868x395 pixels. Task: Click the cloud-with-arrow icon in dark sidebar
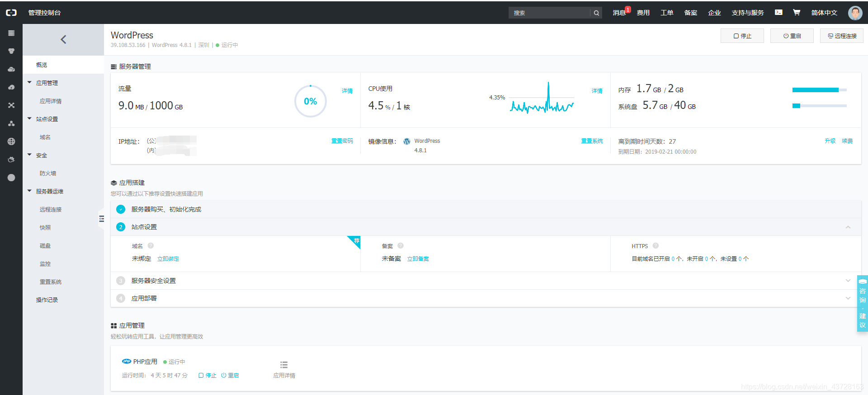click(11, 87)
